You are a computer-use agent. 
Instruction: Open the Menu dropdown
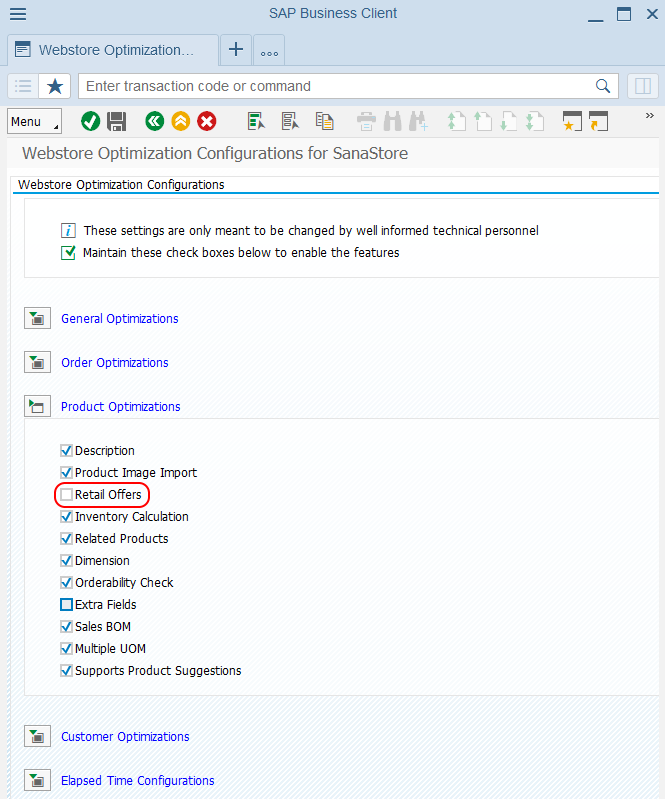[x=35, y=121]
